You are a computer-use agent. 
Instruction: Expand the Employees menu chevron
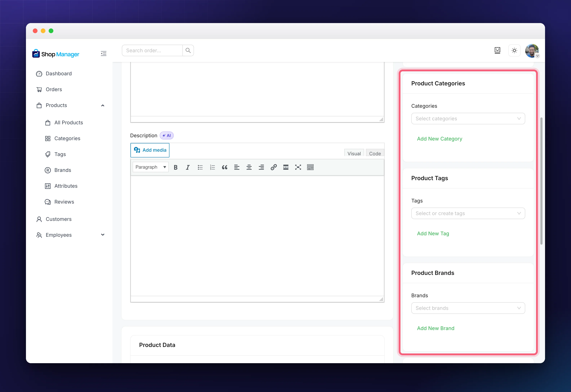click(x=103, y=235)
